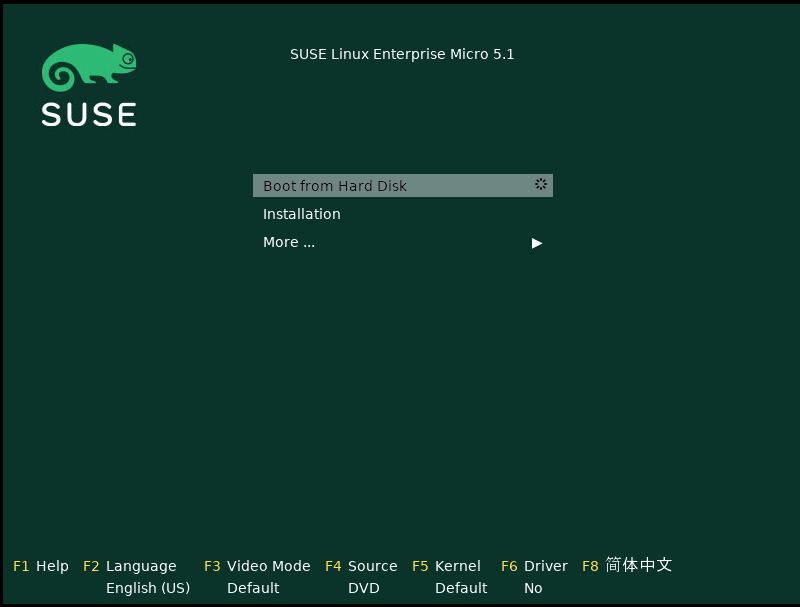Click the DVD source value

(364, 588)
